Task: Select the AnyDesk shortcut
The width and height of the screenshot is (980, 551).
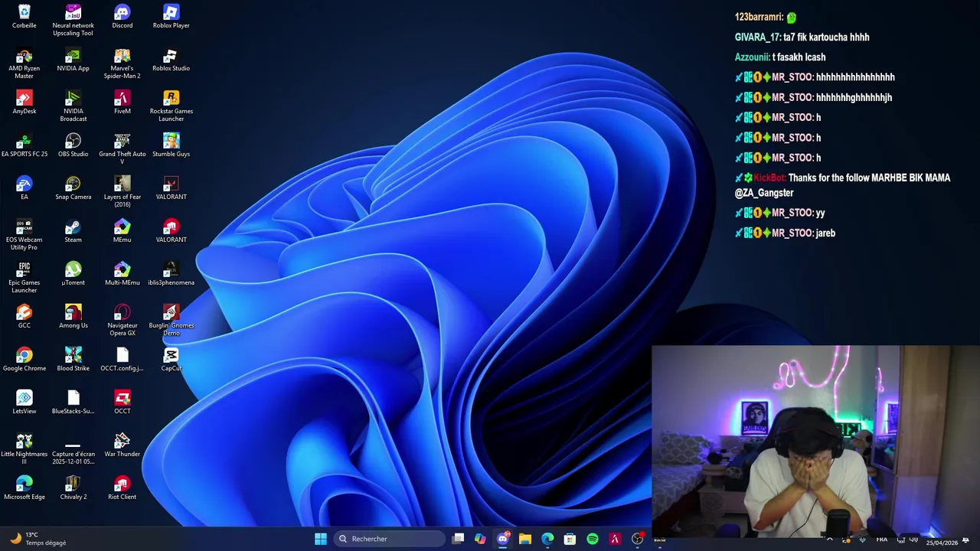Action: click(x=24, y=103)
